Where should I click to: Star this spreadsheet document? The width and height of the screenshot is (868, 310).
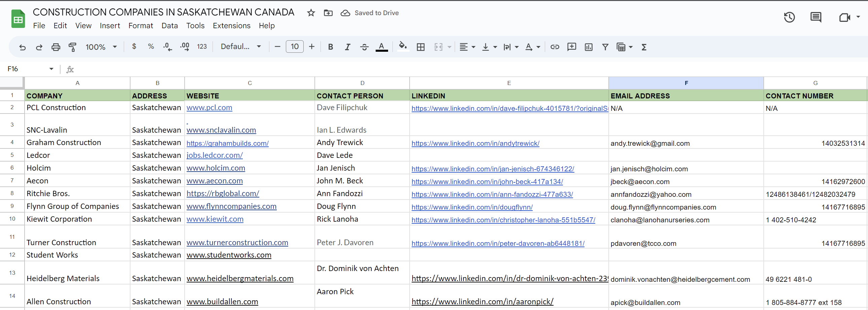click(x=311, y=13)
